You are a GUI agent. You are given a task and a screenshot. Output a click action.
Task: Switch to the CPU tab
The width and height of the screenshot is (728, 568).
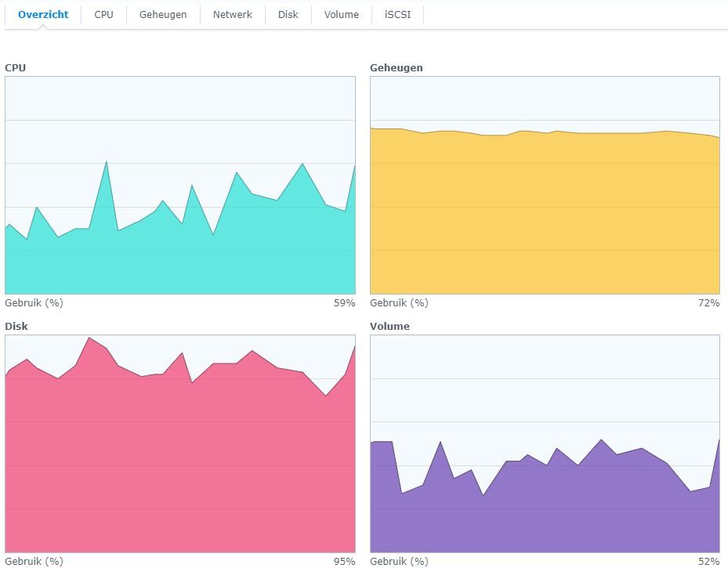pos(103,15)
